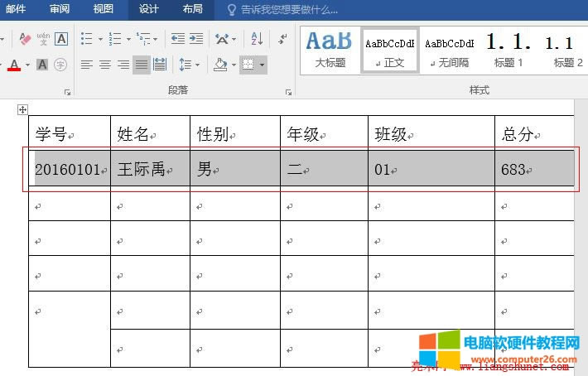Viewport: 588px width, 376px height.
Task: Increase paragraph indent
Action: click(196, 39)
